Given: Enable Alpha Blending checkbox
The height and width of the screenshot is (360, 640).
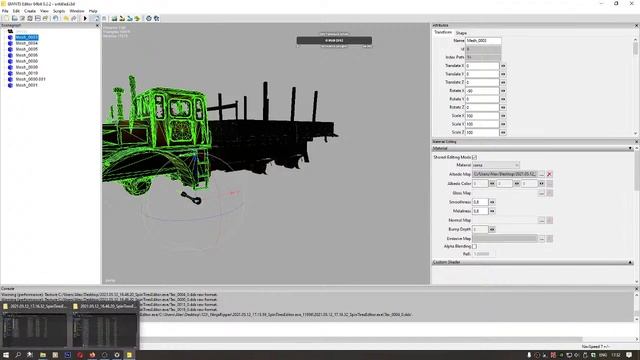Looking at the screenshot, I should tap(474, 247).
